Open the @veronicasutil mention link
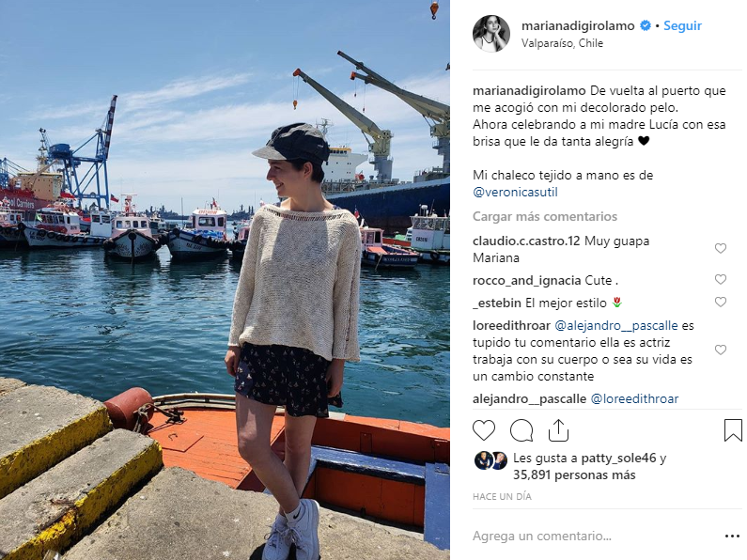747x560 pixels. pyautogui.click(x=515, y=193)
